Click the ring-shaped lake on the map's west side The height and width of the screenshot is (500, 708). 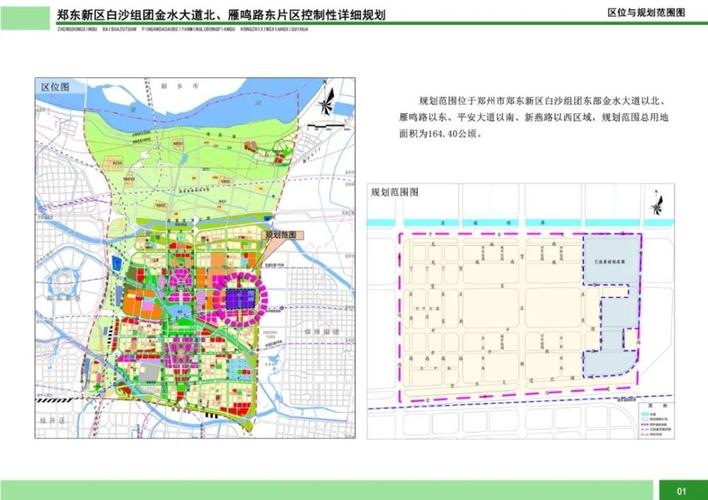65,282
